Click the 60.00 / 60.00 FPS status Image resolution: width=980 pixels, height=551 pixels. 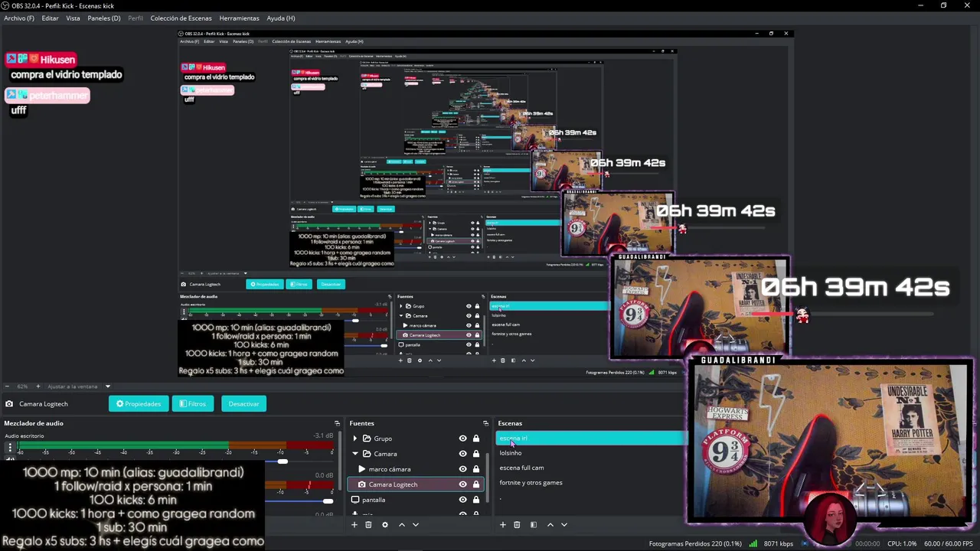[949, 544]
